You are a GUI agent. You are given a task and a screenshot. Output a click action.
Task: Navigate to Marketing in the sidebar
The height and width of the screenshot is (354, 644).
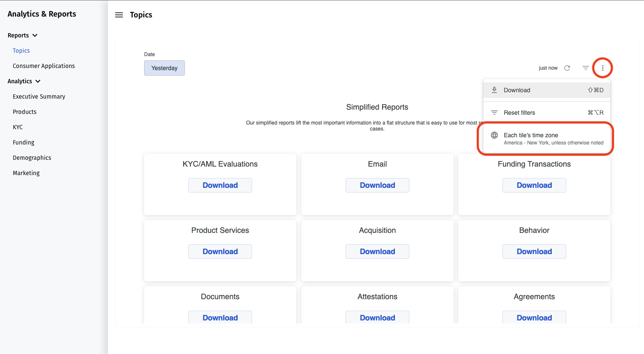tap(26, 173)
